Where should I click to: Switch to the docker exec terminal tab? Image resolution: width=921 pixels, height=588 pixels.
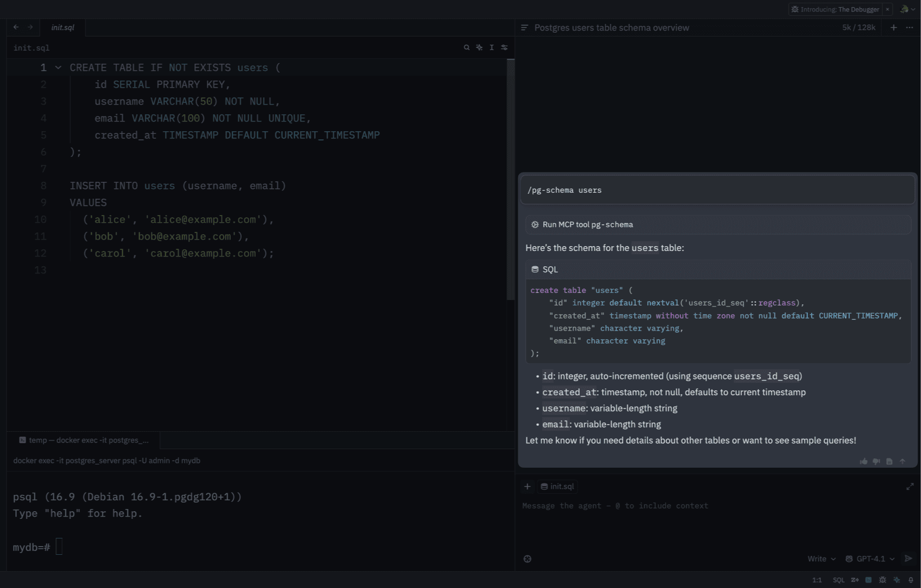pyautogui.click(x=84, y=440)
